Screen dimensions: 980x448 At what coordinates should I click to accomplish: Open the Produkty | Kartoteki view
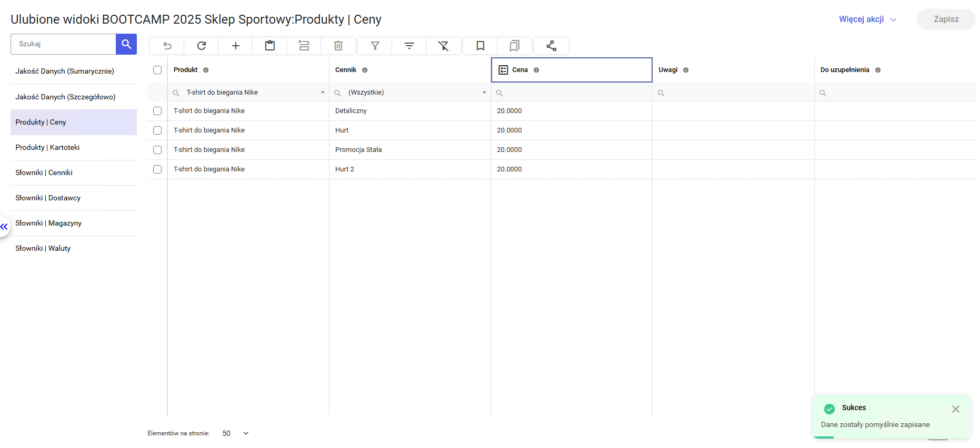click(47, 147)
